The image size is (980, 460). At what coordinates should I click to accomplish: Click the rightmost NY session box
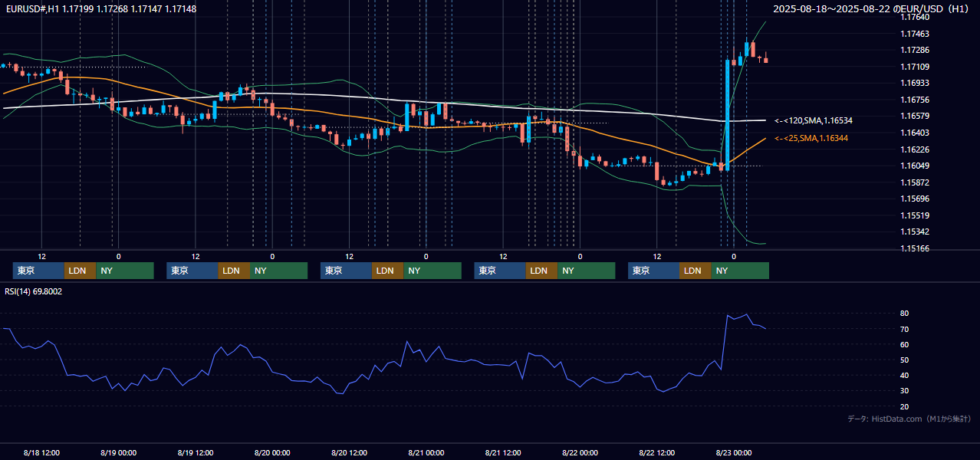coord(740,271)
